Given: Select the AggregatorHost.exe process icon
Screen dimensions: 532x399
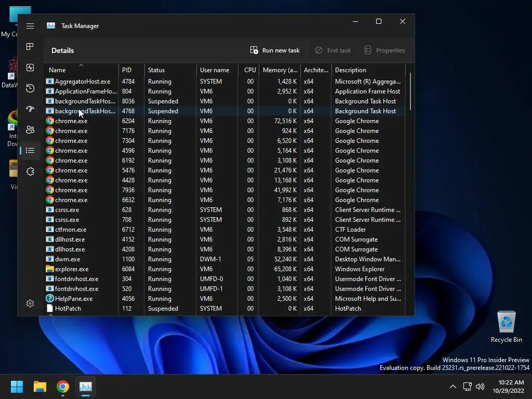Looking at the screenshot, I should [50, 82].
